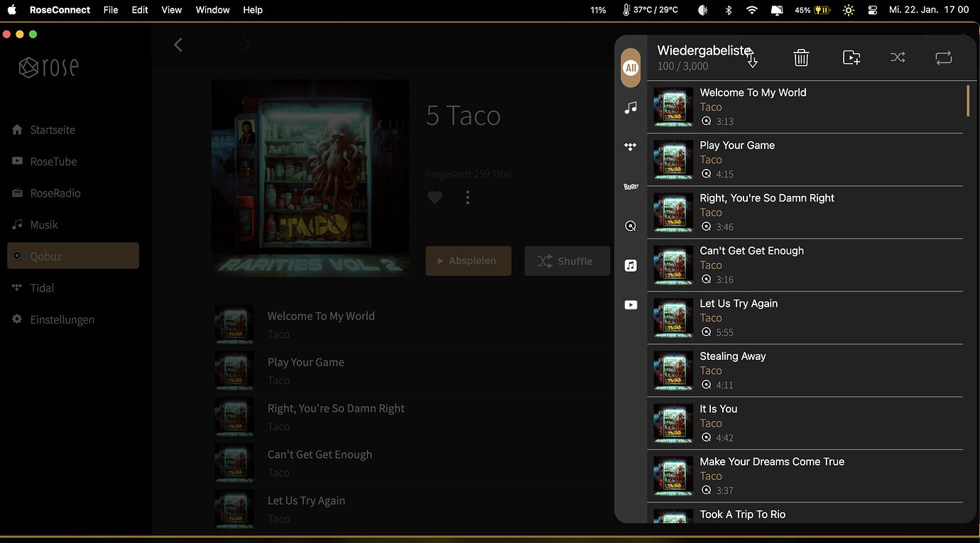Click the Rose logo
Image resolution: width=980 pixels, height=543 pixels.
click(x=48, y=67)
